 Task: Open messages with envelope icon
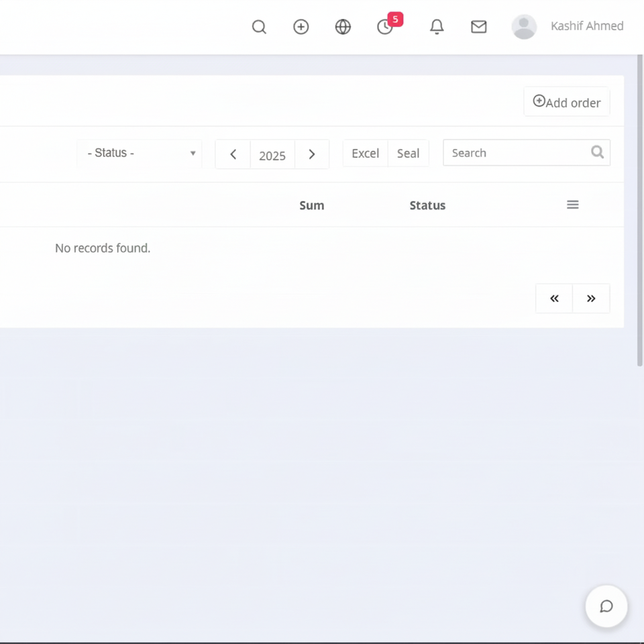478,27
